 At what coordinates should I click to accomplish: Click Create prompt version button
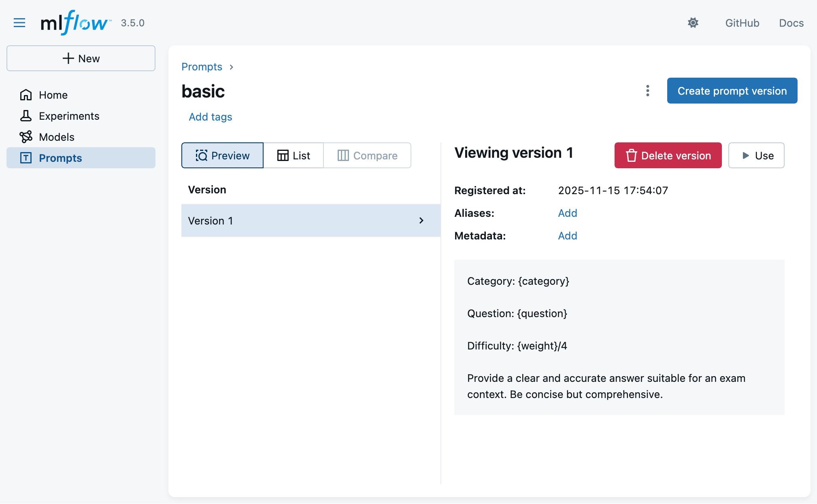(x=732, y=91)
